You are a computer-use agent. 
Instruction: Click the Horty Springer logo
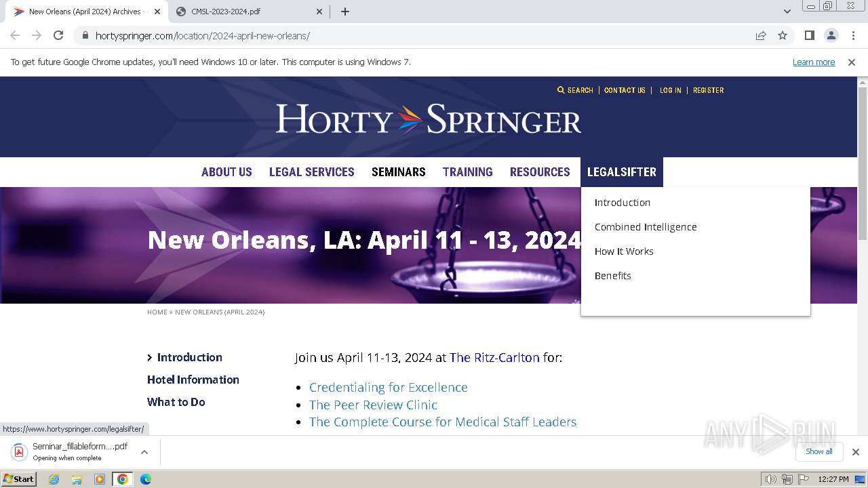tap(429, 120)
